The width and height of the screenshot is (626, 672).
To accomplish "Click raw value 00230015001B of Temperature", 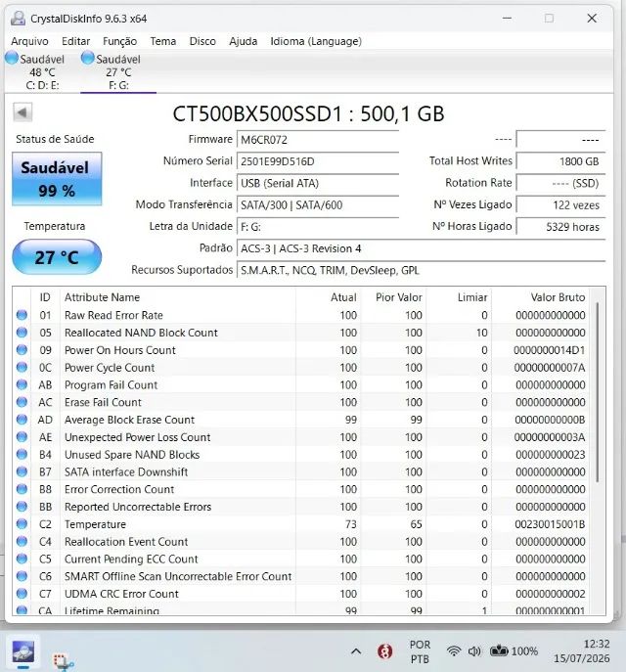I will pos(550,524).
